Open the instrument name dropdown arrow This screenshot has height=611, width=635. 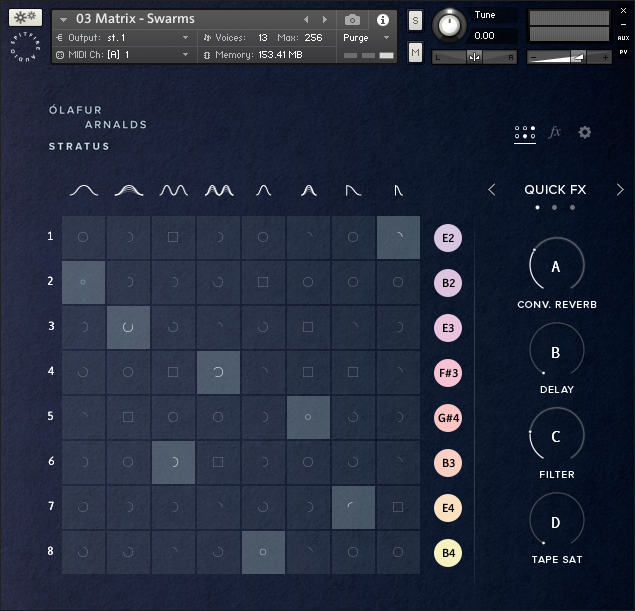point(63,19)
